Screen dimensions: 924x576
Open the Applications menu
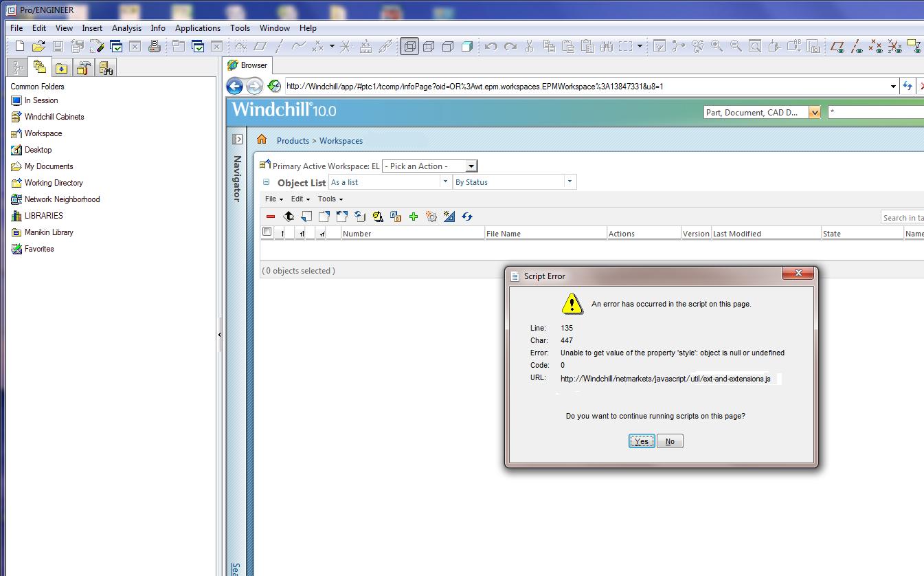[x=198, y=28]
